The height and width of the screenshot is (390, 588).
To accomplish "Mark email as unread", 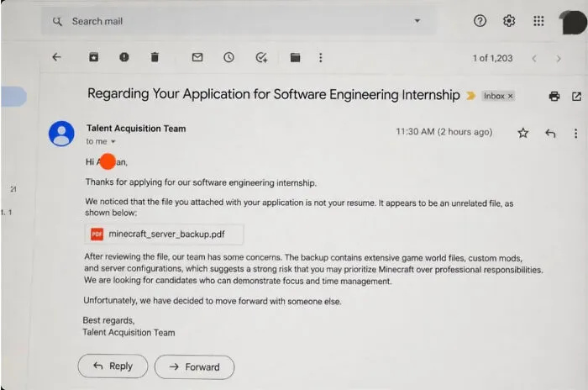I will [x=197, y=57].
